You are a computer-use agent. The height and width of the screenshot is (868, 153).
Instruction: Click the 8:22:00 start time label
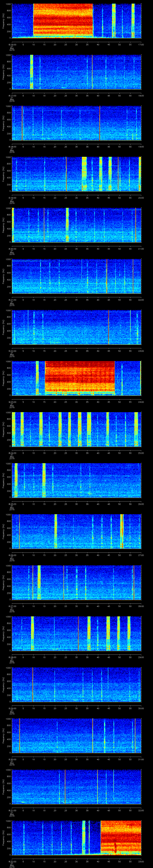point(12,351)
